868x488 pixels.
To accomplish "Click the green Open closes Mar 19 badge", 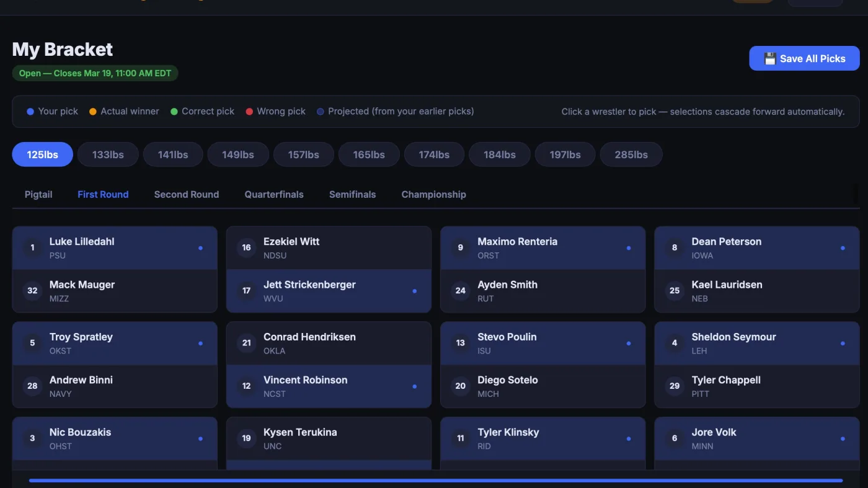I will pyautogui.click(x=95, y=73).
